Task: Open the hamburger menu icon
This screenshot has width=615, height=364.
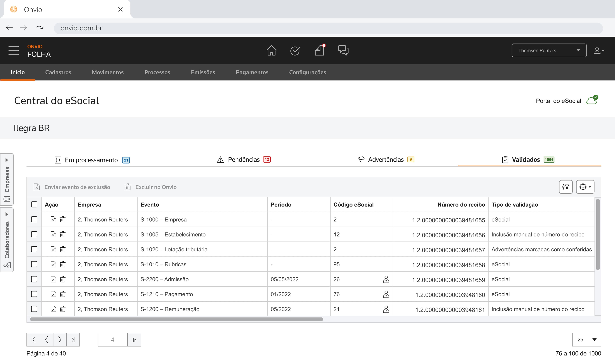Action: pos(13,51)
